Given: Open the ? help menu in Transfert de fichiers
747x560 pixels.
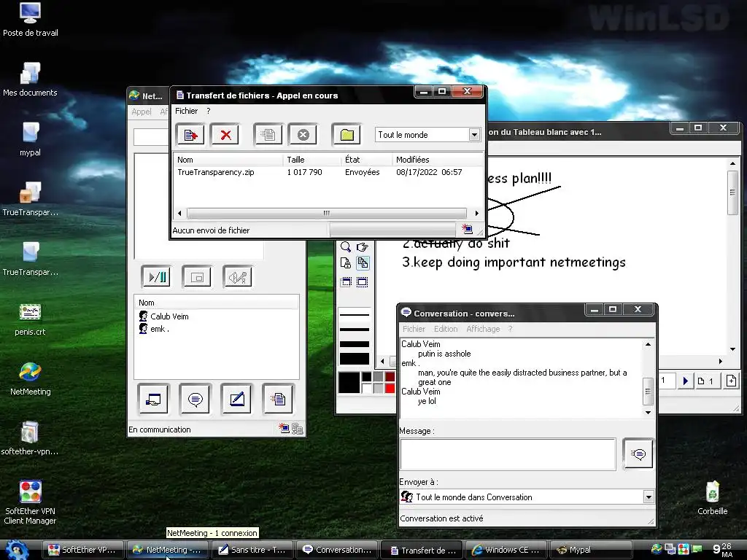Looking at the screenshot, I should point(208,111).
